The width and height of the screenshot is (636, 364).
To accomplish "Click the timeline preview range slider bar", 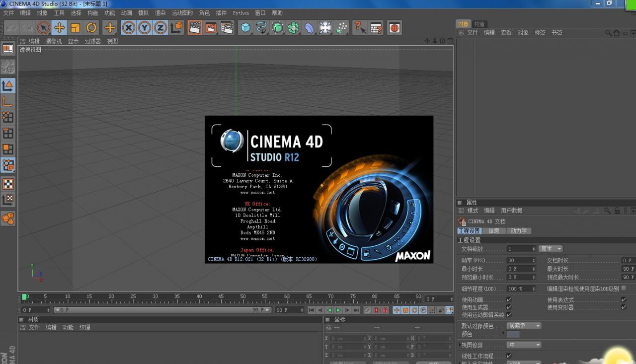I will point(162,310).
